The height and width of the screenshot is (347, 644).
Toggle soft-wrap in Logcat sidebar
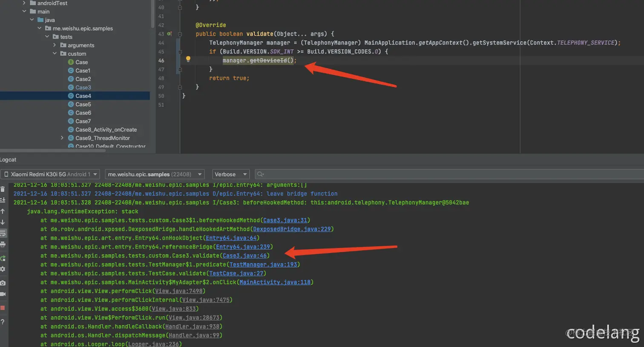(x=3, y=233)
